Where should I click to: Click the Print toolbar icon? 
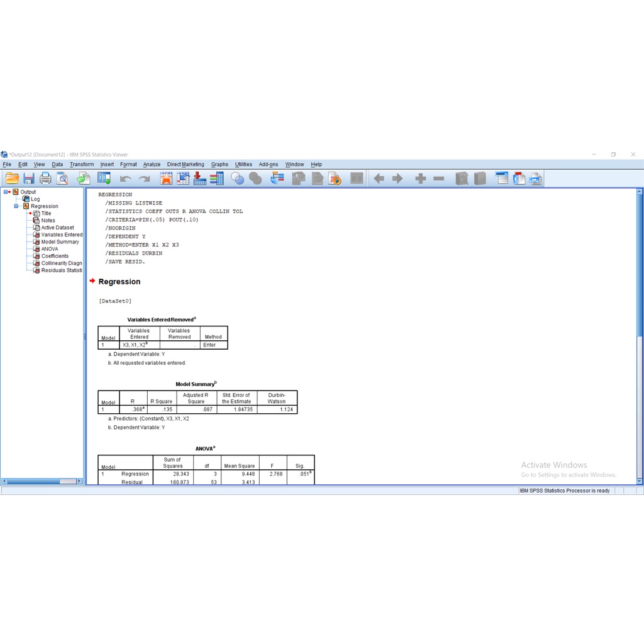click(45, 179)
